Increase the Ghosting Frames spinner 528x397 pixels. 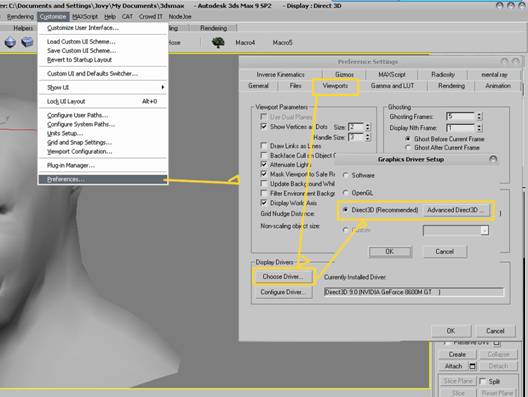480,114
